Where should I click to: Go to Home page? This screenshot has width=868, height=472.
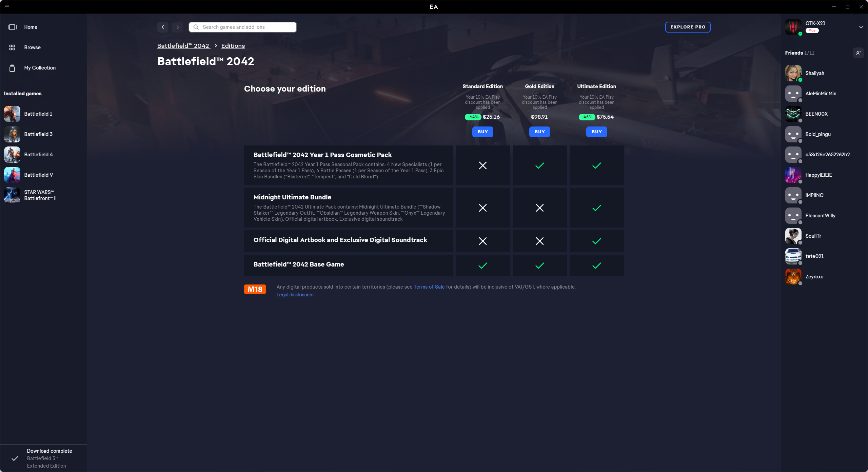point(31,27)
